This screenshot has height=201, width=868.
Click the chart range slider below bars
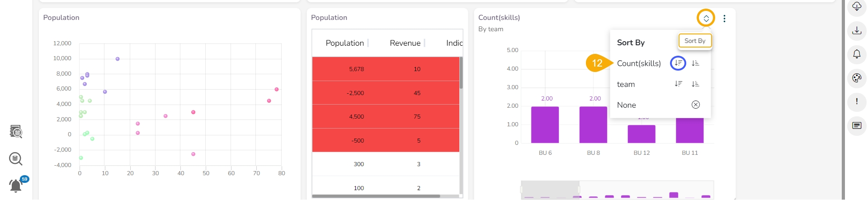tap(550, 190)
